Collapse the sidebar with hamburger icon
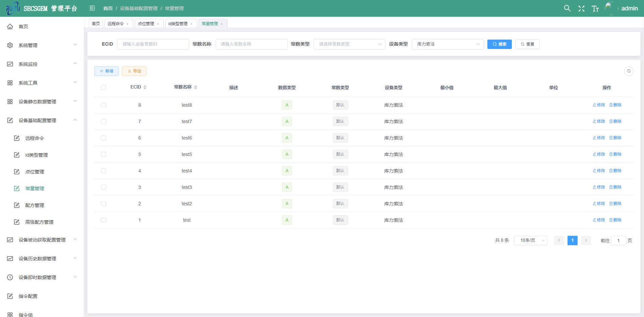This screenshot has height=317, width=644. [92, 8]
